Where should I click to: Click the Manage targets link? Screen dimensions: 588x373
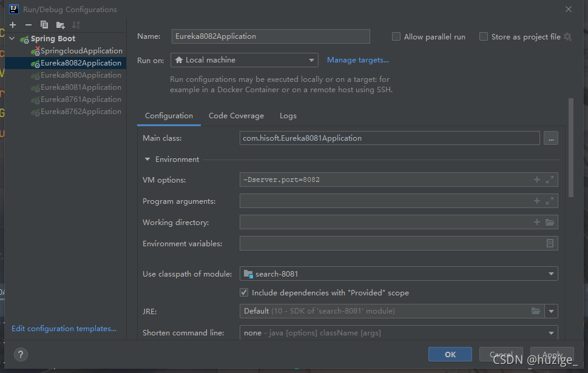coord(357,60)
